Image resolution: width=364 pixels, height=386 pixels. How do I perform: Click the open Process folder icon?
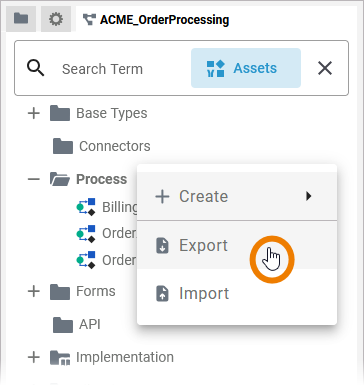(x=60, y=179)
